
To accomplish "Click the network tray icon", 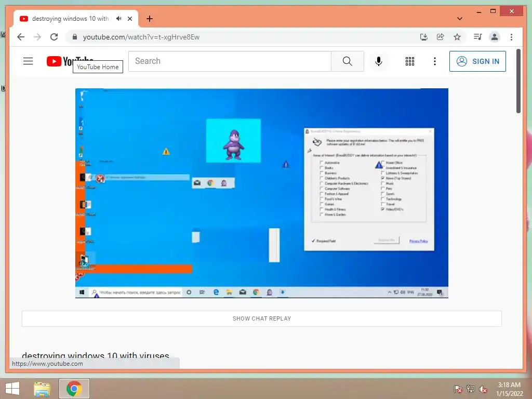I will pyautogui.click(x=471, y=389).
